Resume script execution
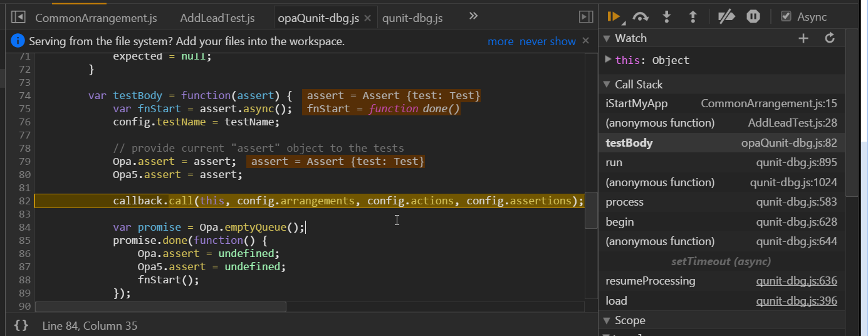The image size is (868, 336). tap(614, 17)
